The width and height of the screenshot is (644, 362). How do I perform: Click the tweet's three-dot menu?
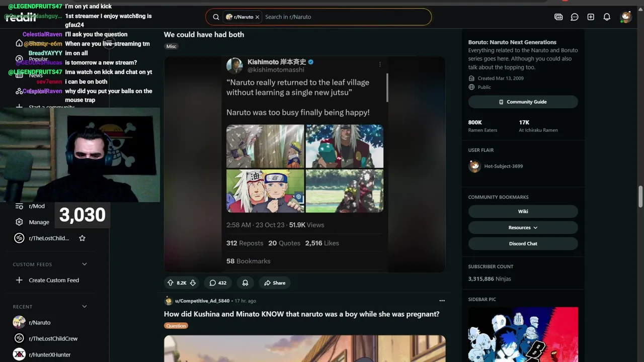pos(380,64)
